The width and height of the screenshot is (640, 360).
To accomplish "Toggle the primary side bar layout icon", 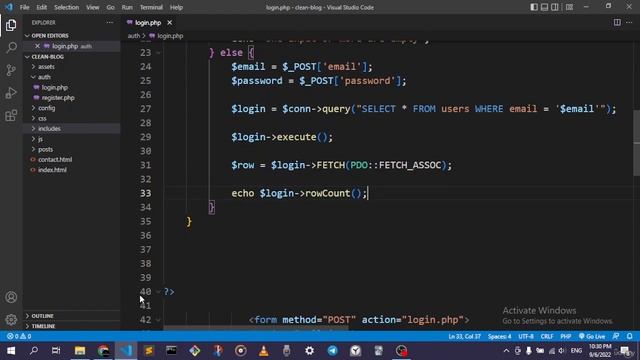I will (x=534, y=7).
